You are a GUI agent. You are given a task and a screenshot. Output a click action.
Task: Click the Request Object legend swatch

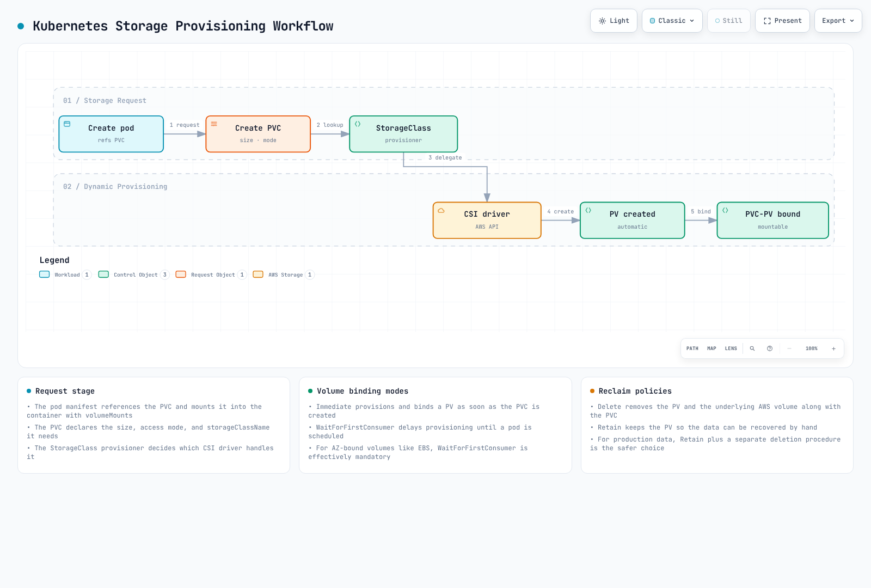click(x=181, y=274)
